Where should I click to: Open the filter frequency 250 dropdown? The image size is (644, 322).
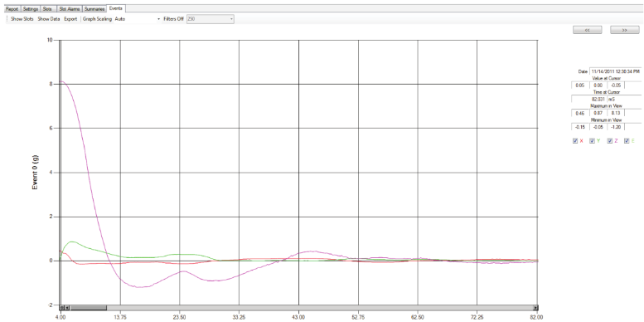click(211, 19)
